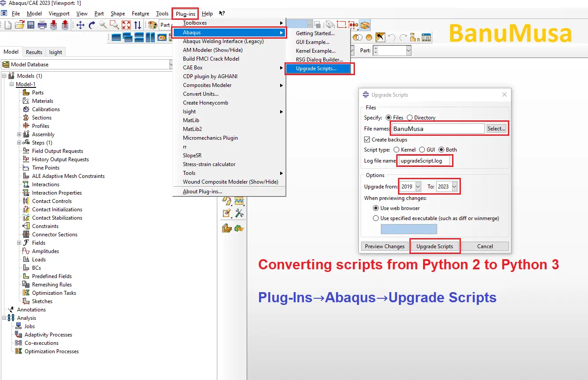Click the Auto-Fit View icon
Screen dimensions: 588x380
(x=126, y=25)
